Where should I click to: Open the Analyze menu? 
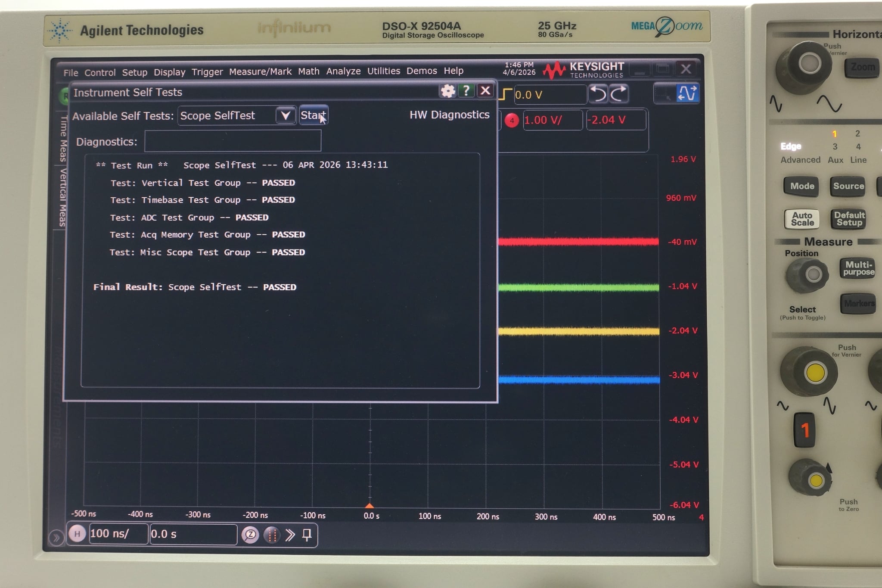coord(343,71)
